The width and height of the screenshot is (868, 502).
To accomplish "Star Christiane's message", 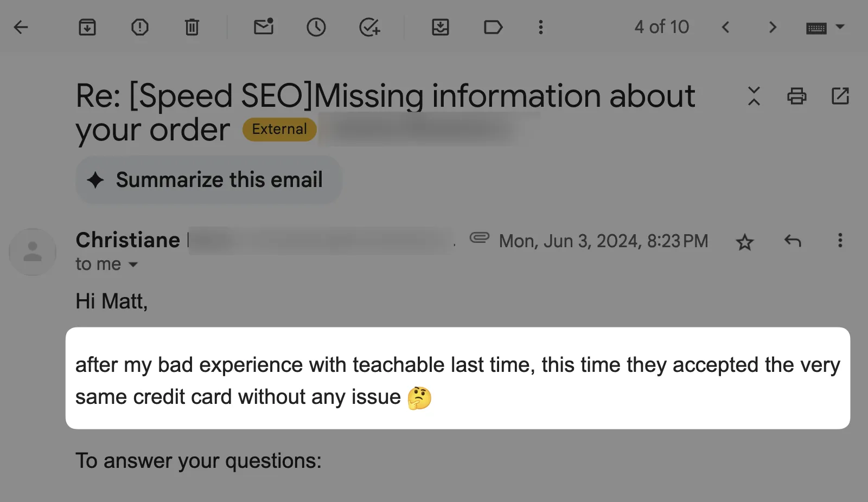I will 745,242.
